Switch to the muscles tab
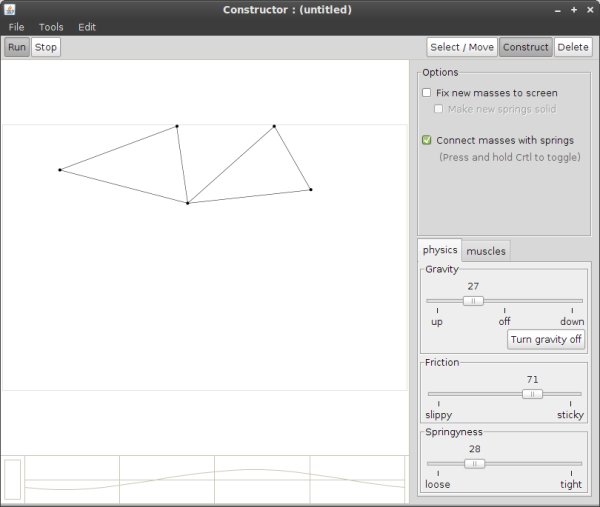This screenshot has width=600, height=507. click(x=486, y=251)
